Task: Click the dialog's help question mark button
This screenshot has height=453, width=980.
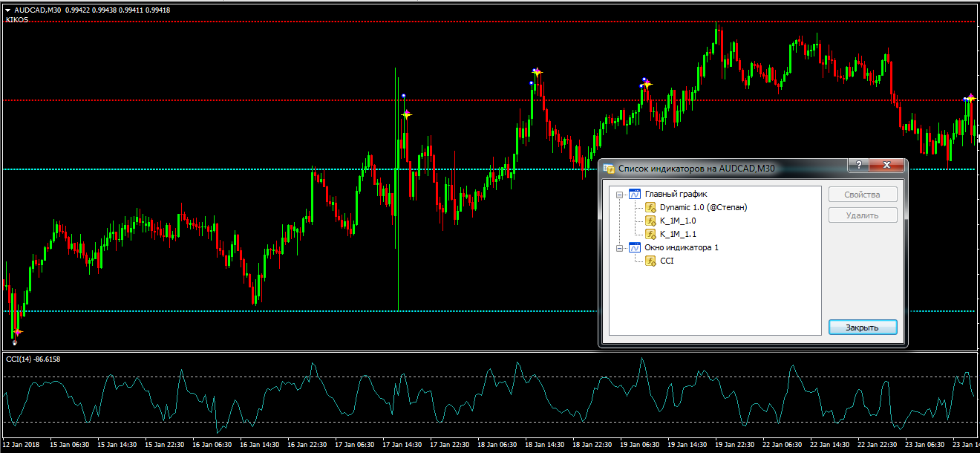Action: [859, 166]
